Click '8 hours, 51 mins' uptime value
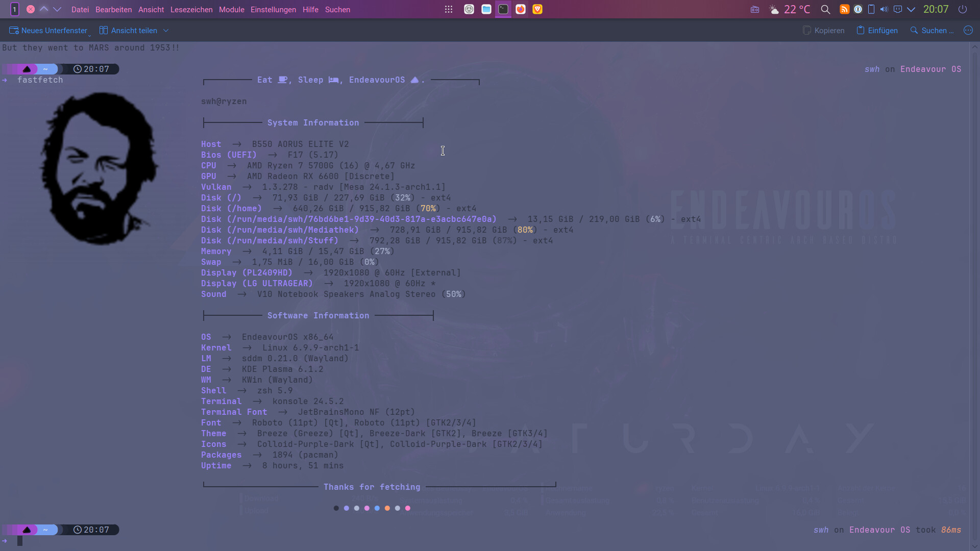Viewport: 980px width, 551px height. [303, 465]
